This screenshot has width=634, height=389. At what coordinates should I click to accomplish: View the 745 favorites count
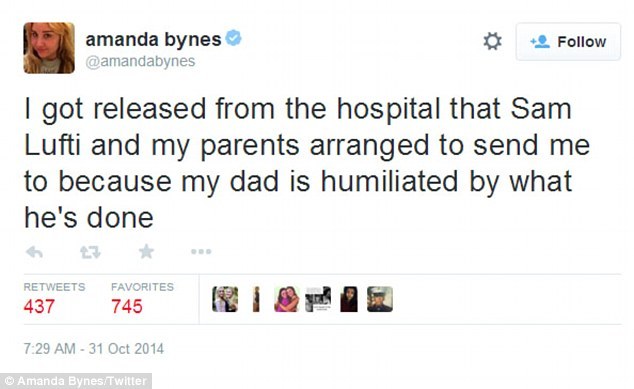click(127, 306)
